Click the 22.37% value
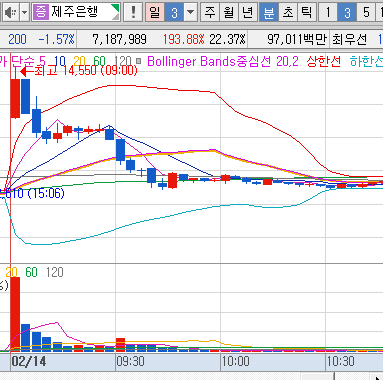The image size is (383, 380). coord(227,39)
